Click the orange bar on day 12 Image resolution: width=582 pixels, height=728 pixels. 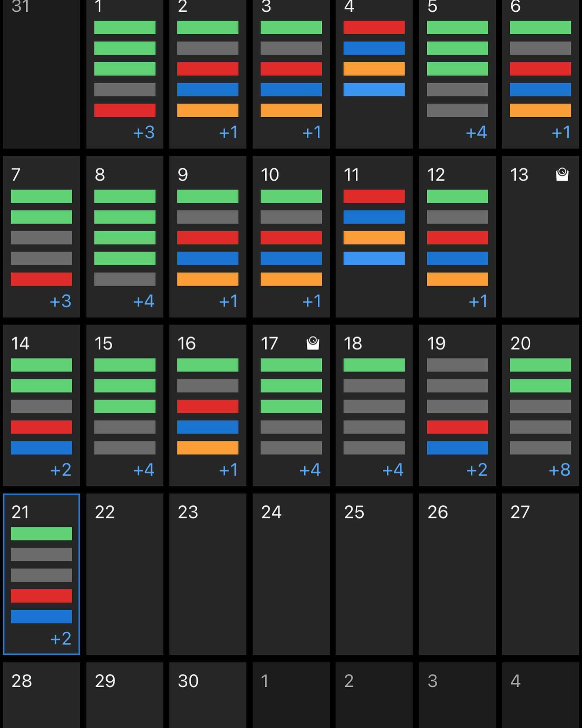(457, 279)
